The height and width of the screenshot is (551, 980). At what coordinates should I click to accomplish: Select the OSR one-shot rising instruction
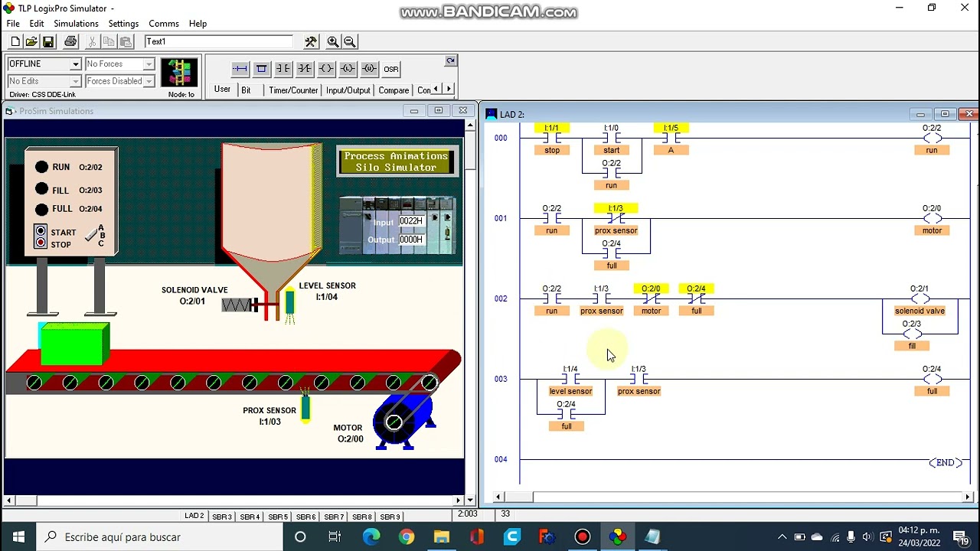(x=391, y=69)
